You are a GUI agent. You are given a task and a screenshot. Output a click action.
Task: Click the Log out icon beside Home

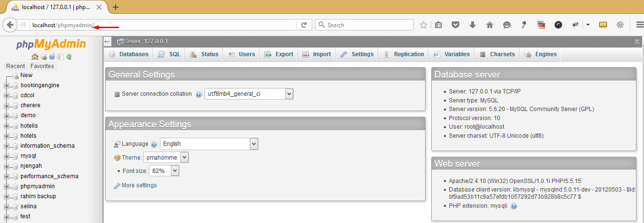43,57
